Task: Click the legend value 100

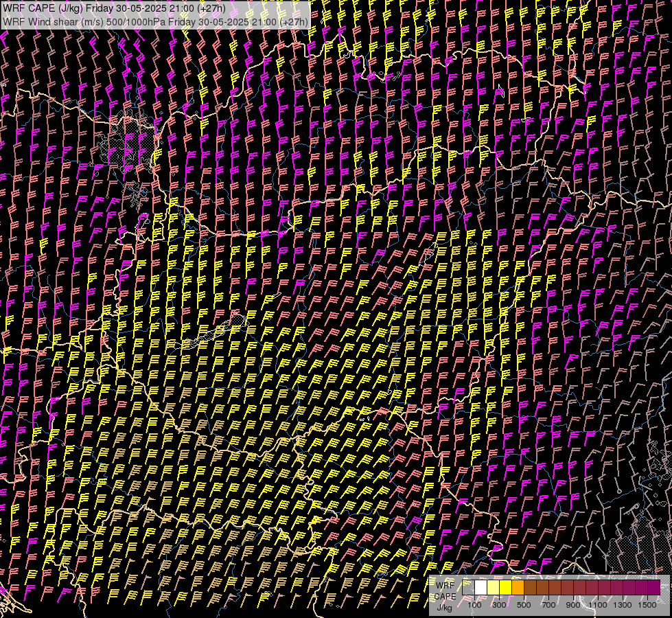Action: point(474,605)
